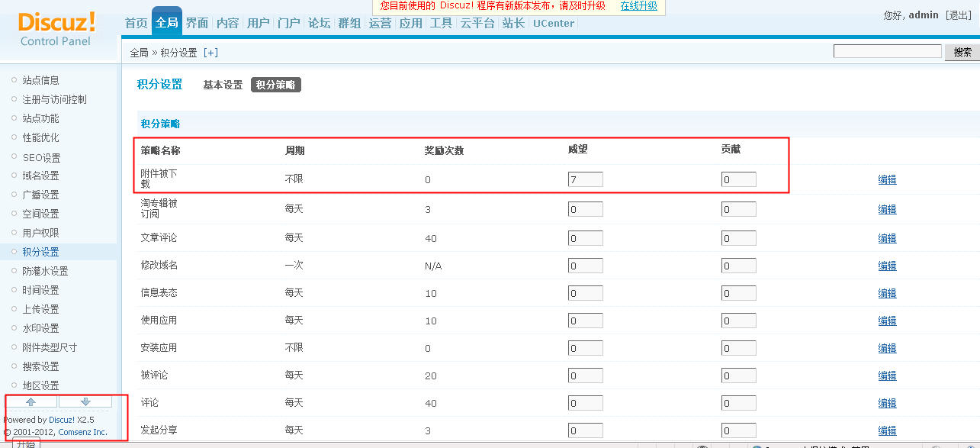980x448 pixels.
Task: Click the sidebar scroll up arrow icon
Action: [31, 401]
